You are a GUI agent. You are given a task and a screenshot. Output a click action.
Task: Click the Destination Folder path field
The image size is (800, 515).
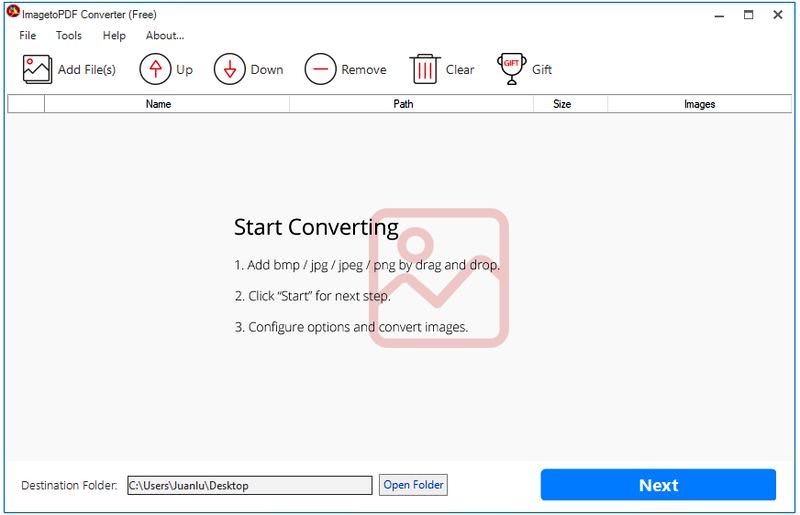pyautogui.click(x=249, y=485)
